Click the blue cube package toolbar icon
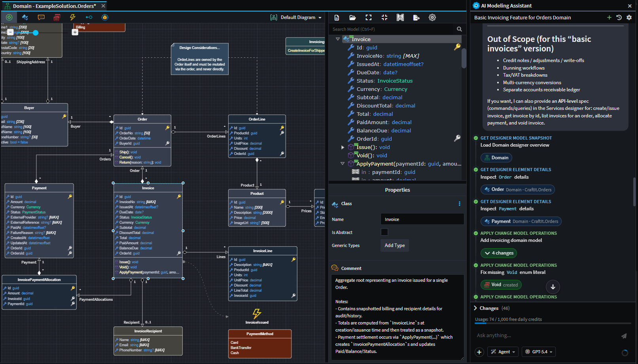 point(105,17)
